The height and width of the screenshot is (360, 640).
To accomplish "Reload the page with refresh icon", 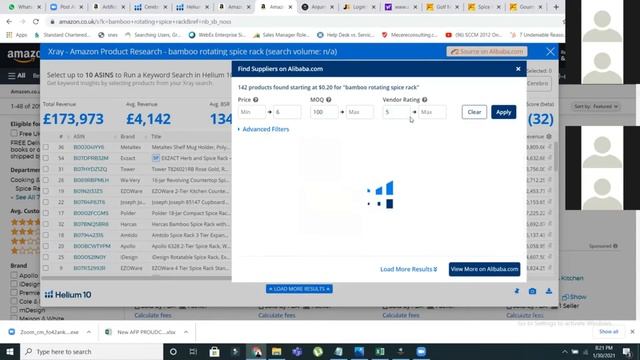I will coord(36,21).
